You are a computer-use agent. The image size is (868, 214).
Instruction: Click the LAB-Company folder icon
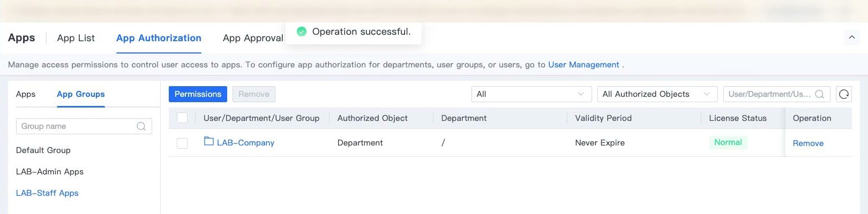point(209,142)
